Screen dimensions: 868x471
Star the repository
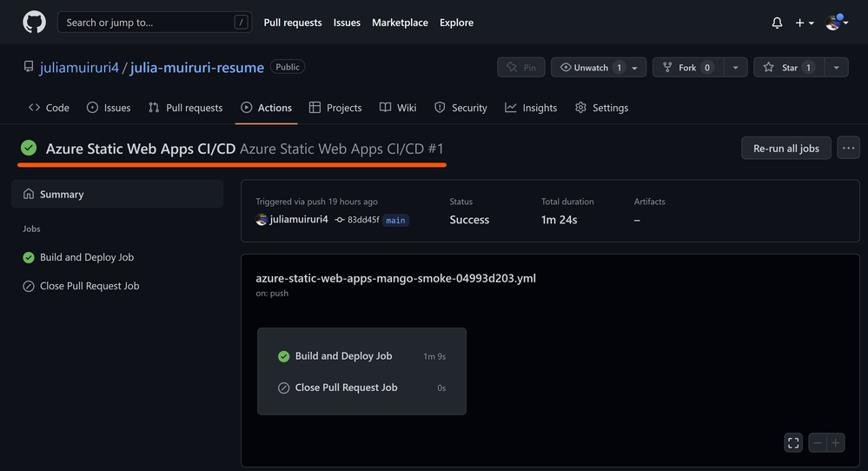789,68
